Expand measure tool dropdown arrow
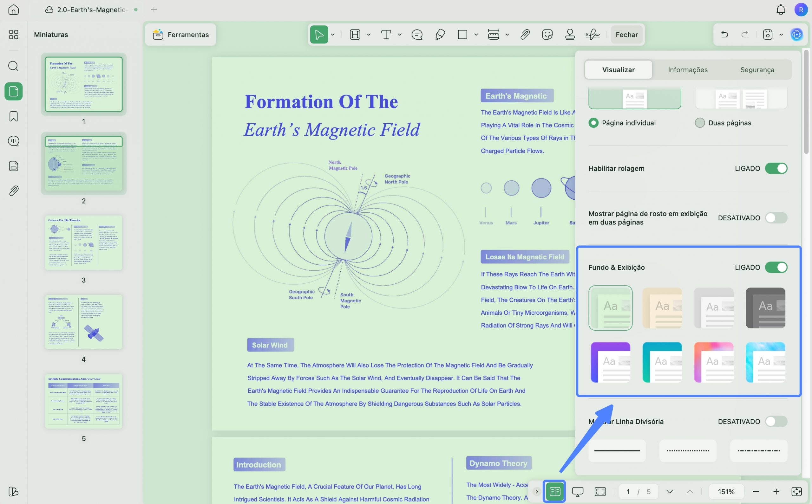The image size is (812, 504). [x=507, y=34]
